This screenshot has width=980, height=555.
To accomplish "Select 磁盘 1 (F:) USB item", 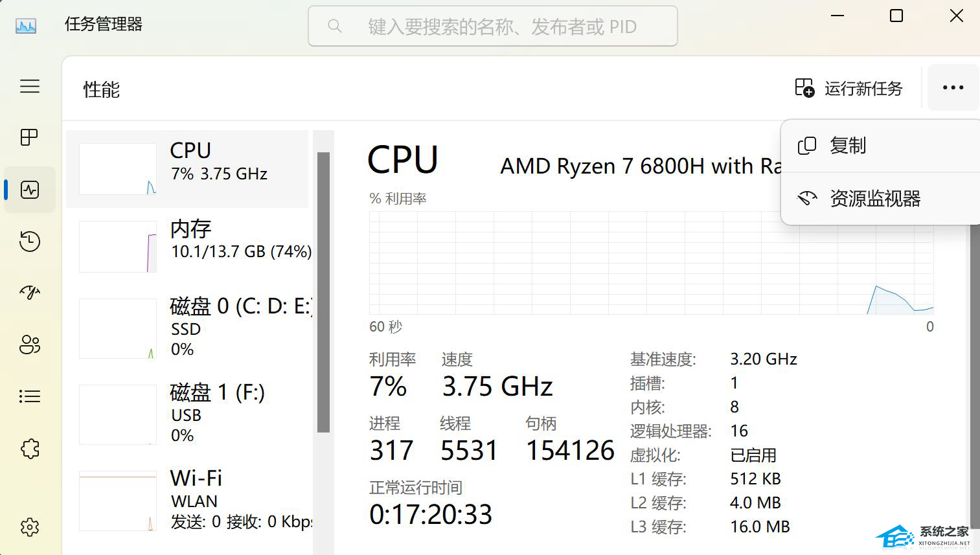I will click(188, 414).
